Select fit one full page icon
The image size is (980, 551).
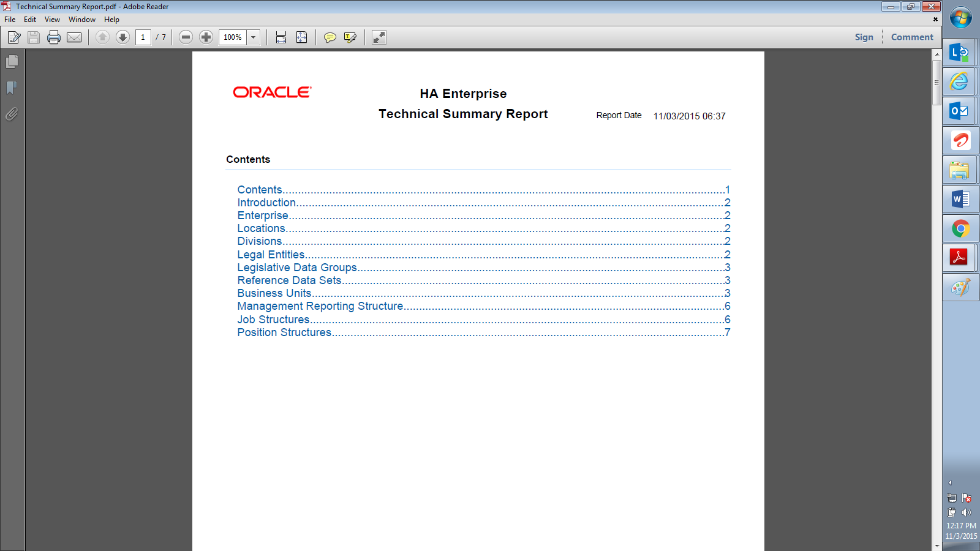tap(302, 37)
